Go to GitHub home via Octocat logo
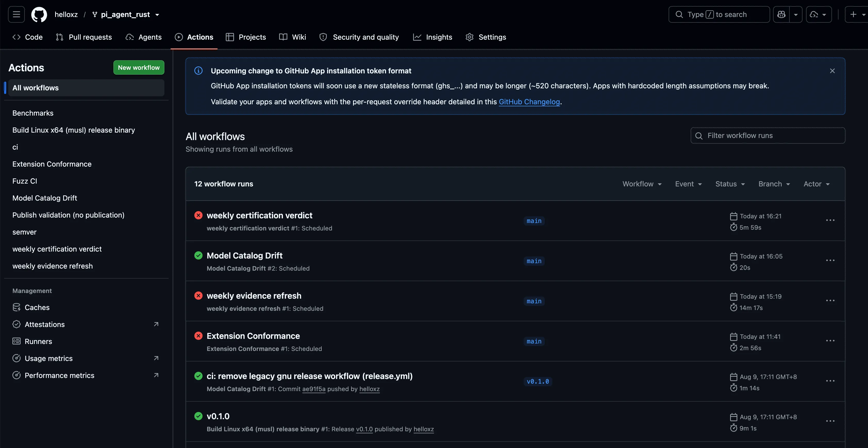The height and width of the screenshot is (448, 868). point(39,14)
